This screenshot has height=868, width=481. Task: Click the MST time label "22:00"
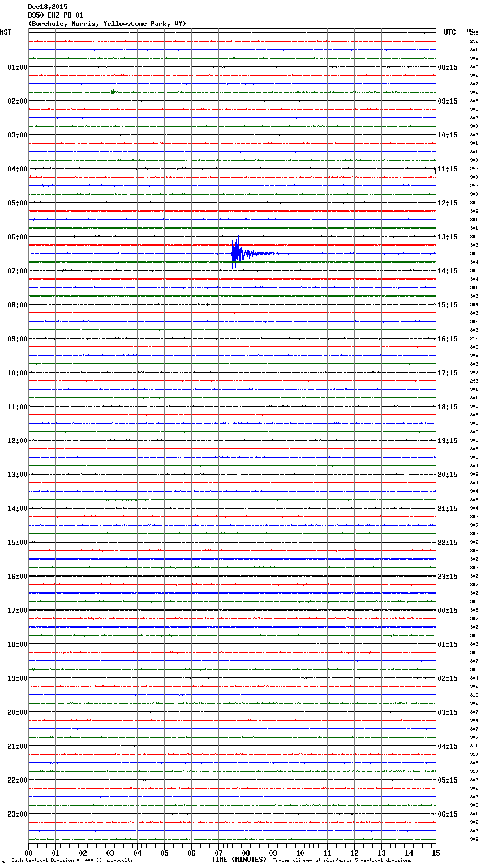[x=18, y=780]
